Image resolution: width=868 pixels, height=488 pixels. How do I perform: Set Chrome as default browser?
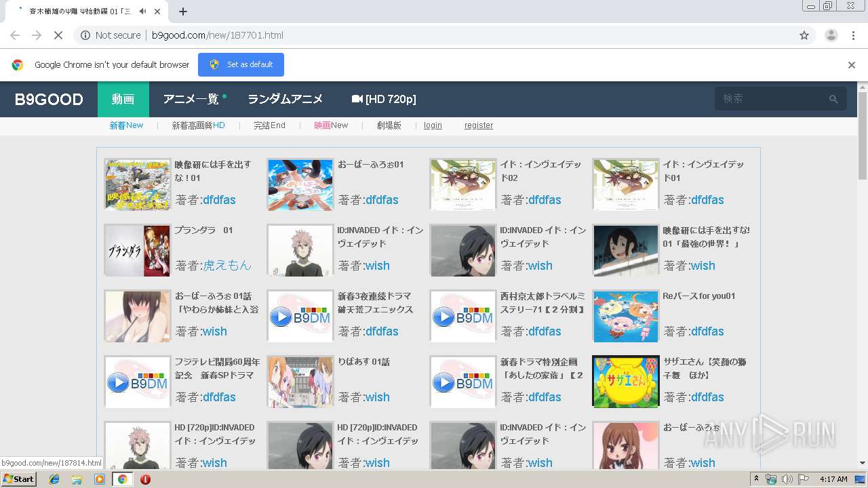pyautogui.click(x=241, y=64)
